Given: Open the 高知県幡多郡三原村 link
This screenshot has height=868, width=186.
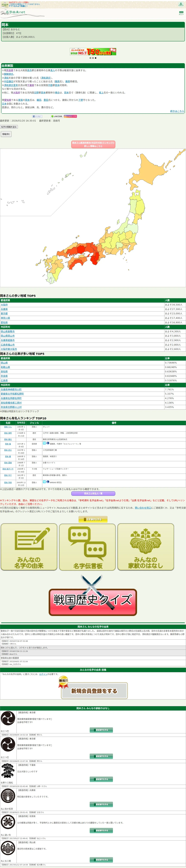Looking at the screenshot, I should tap(11, 403).
